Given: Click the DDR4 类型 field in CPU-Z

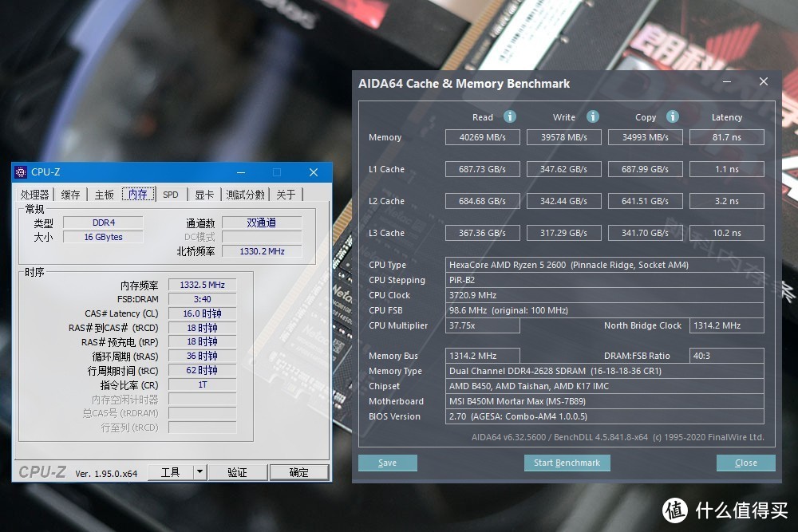Looking at the screenshot, I should 103,223.
